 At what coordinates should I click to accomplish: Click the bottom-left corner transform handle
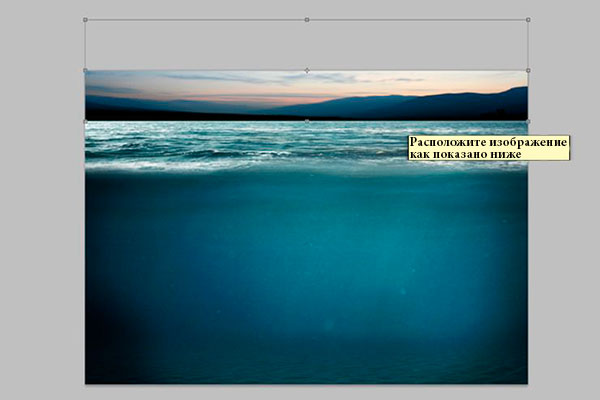(x=85, y=121)
